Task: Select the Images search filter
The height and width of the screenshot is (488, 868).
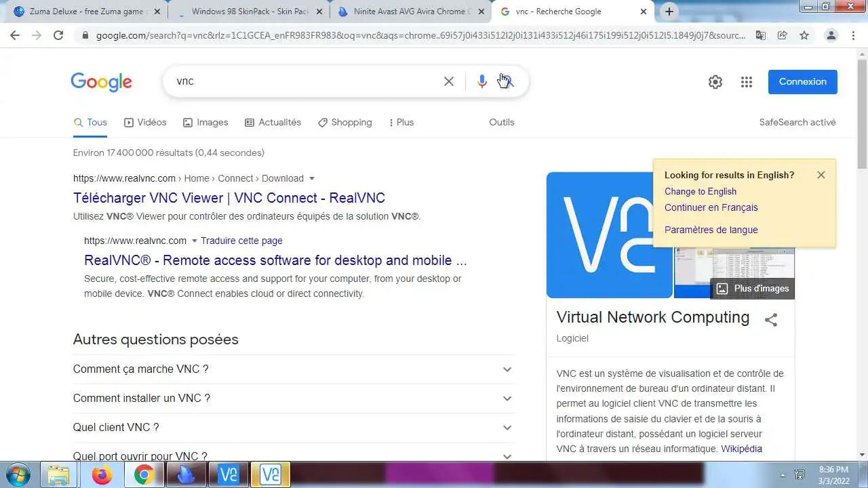Action: click(205, 122)
